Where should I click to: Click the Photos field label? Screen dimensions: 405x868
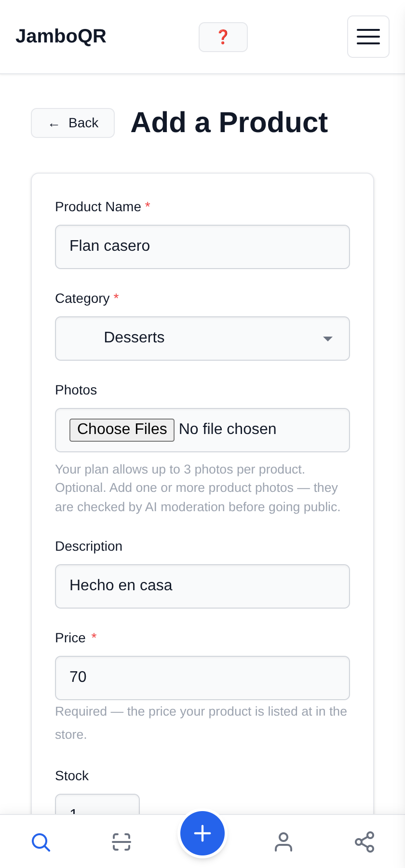76,390
